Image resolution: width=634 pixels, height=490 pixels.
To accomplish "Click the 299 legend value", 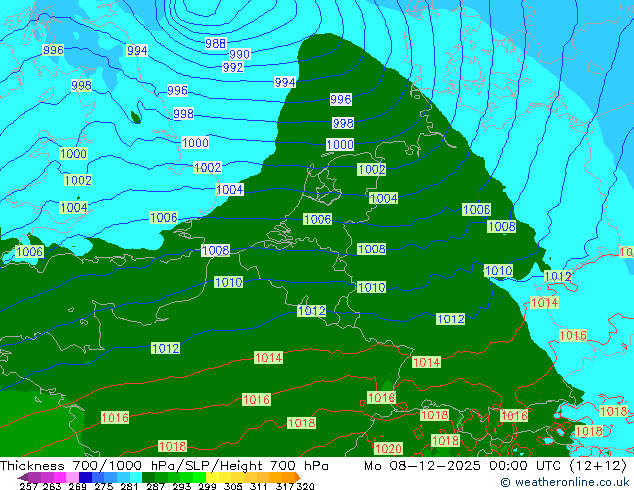I will click(207, 486).
